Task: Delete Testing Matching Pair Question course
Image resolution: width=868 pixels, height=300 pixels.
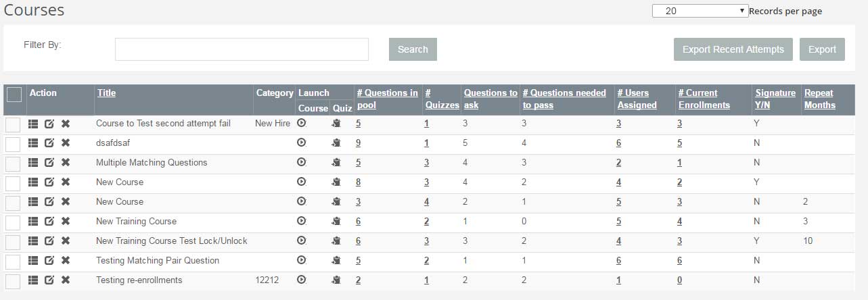Action: (x=66, y=261)
